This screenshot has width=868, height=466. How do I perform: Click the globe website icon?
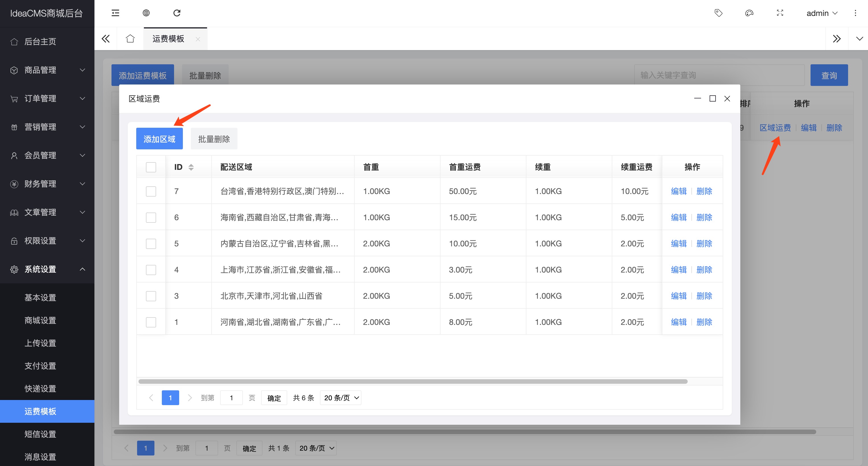tap(146, 13)
